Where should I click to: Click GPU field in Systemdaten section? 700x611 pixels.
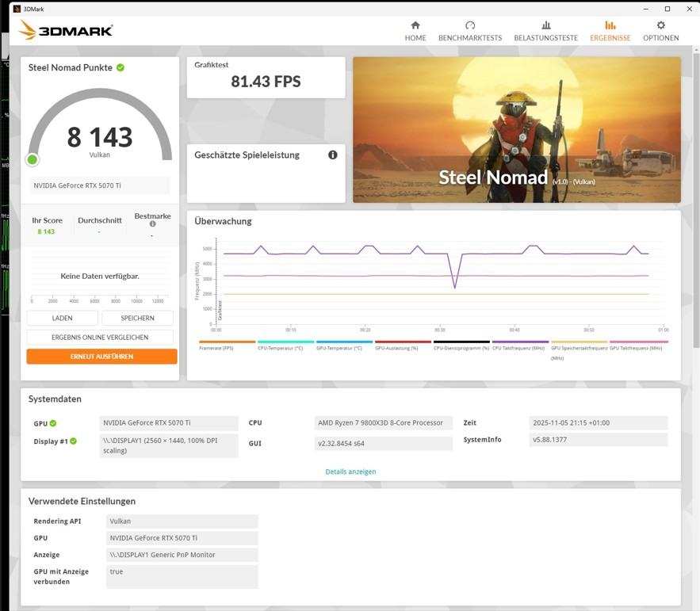(x=169, y=423)
